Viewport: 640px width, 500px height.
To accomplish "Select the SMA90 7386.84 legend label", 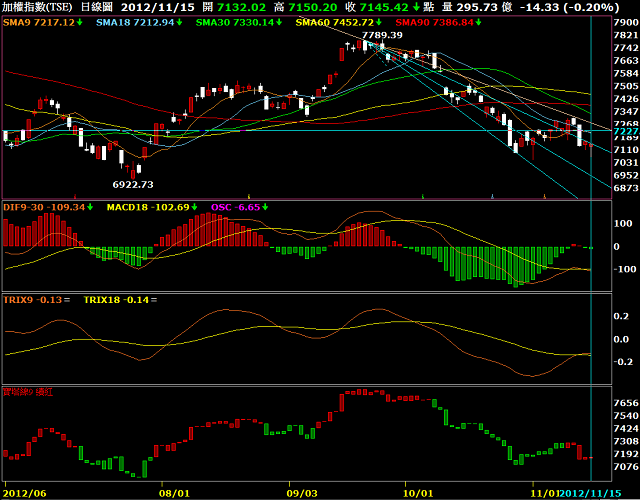I will coord(435,22).
